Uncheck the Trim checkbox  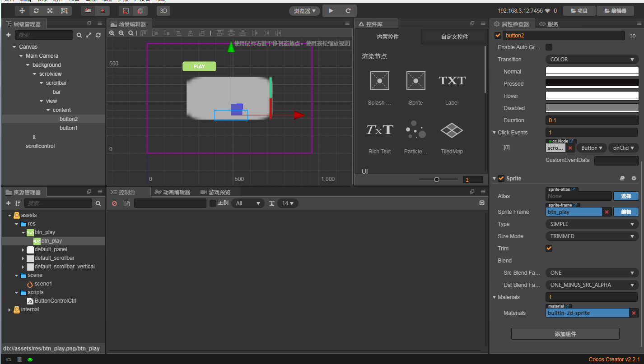(549, 249)
